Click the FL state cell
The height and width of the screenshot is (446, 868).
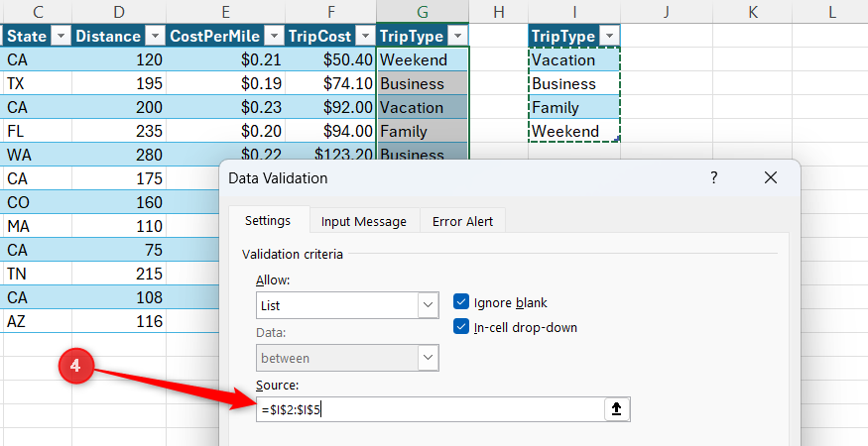coord(38,131)
